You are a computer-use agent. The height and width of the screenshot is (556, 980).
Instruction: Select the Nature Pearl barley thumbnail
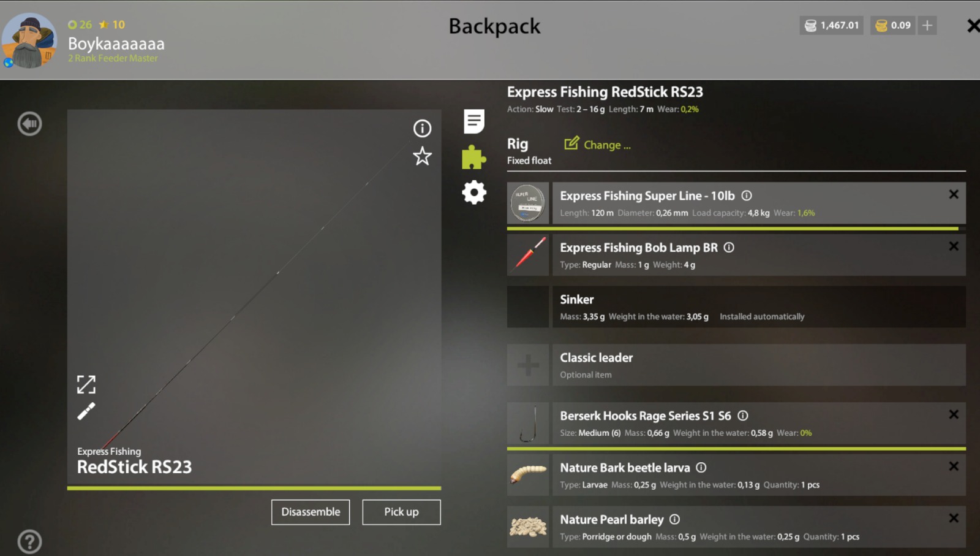tap(528, 527)
